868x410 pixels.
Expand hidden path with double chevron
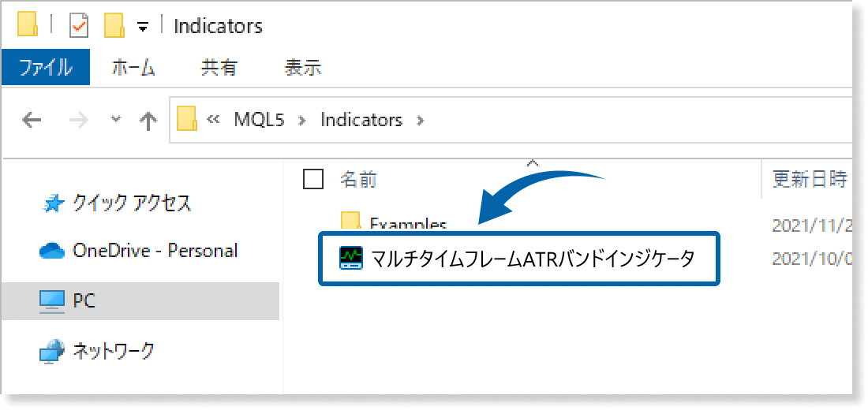pyautogui.click(x=214, y=120)
